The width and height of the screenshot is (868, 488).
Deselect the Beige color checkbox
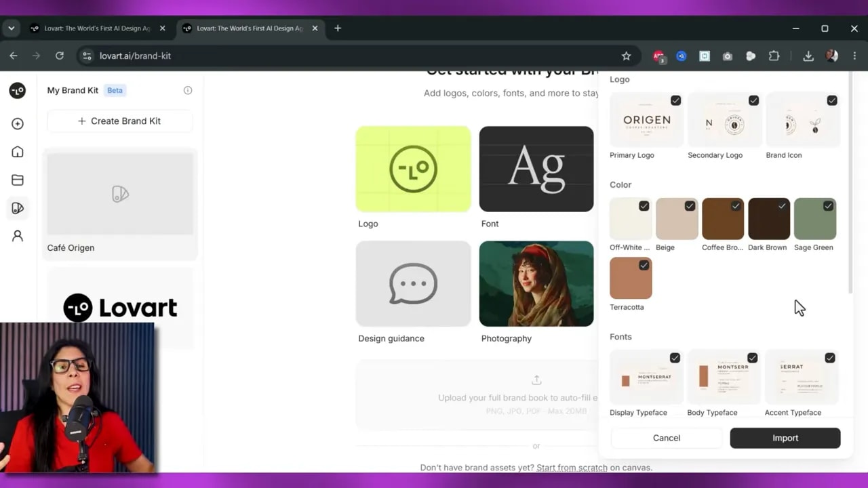690,206
